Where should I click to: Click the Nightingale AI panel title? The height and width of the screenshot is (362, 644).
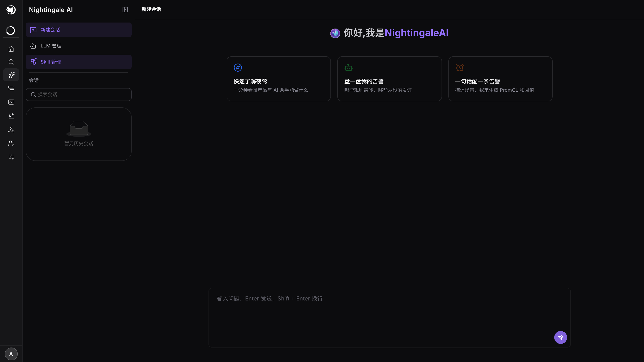point(51,10)
